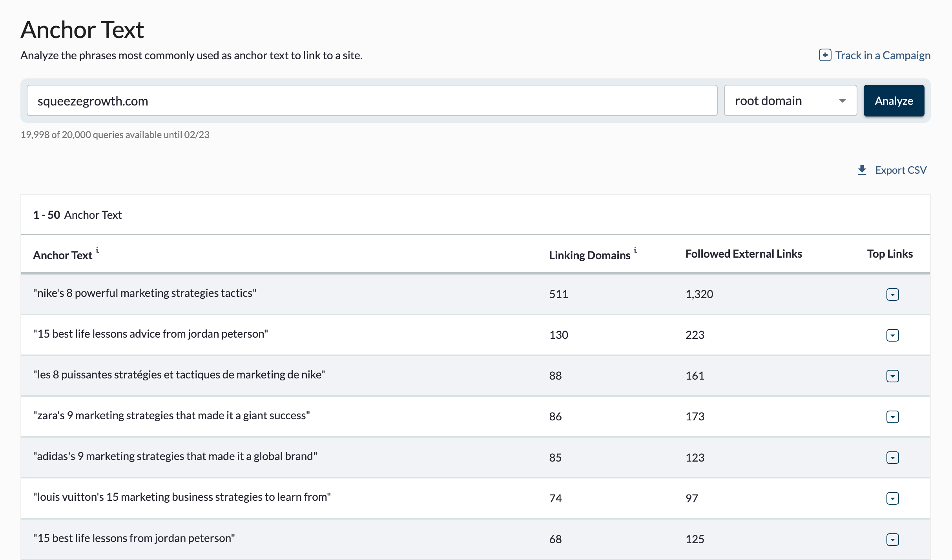Click the 1 - 50 Anchor Text table title
Viewport: 952px width, 560px height.
click(x=77, y=215)
